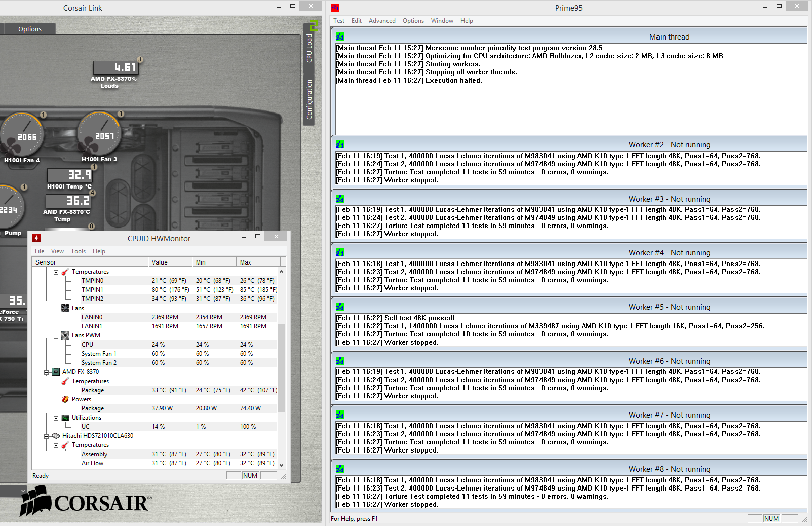The height and width of the screenshot is (526, 812).
Task: Click the Value column header
Action: pos(170,262)
